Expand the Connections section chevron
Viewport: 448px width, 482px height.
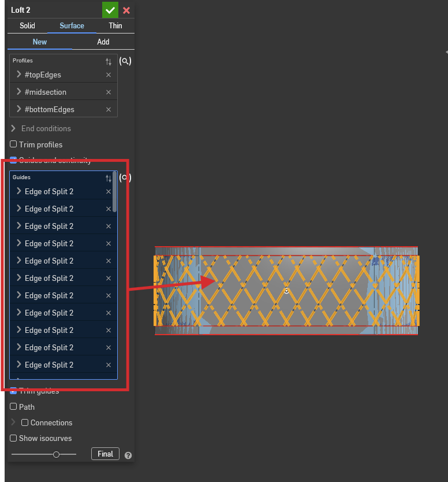(x=13, y=422)
